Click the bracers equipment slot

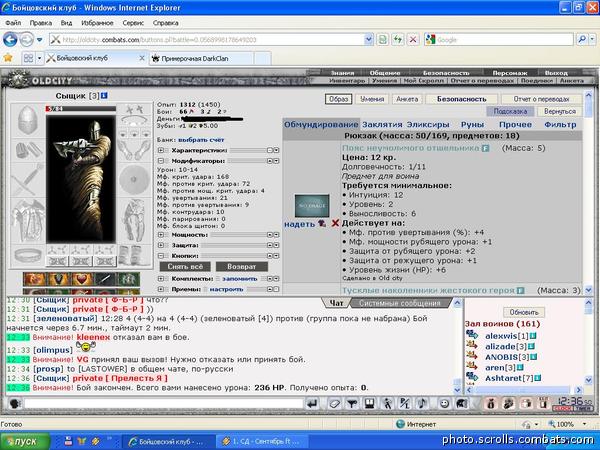pyautogui.click(x=28, y=150)
